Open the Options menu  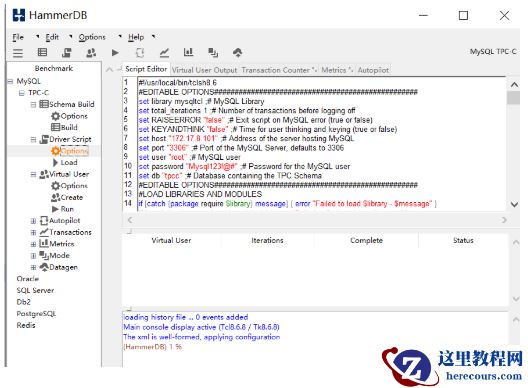92,37
